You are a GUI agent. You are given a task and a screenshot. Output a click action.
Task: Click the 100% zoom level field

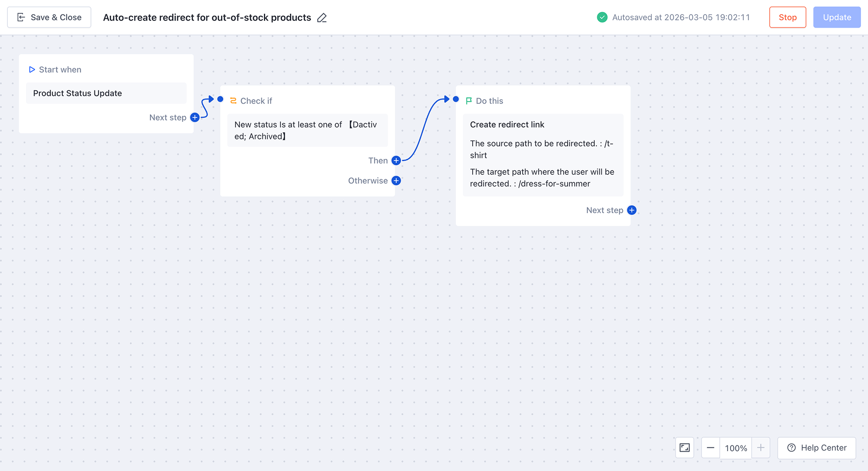click(736, 448)
